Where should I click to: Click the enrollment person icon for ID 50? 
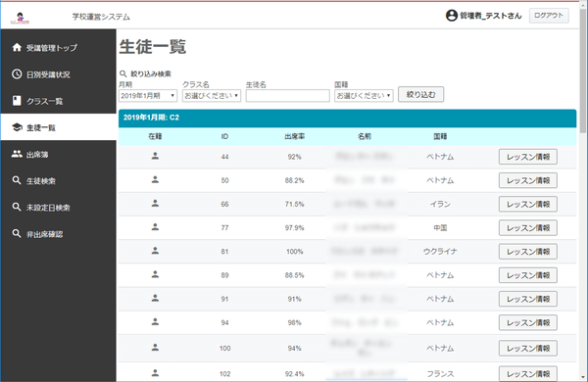point(155,179)
